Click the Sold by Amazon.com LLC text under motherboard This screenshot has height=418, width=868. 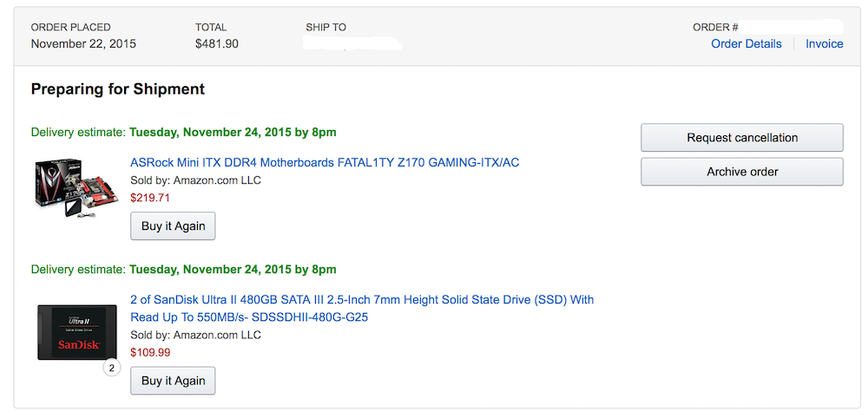[x=195, y=180]
